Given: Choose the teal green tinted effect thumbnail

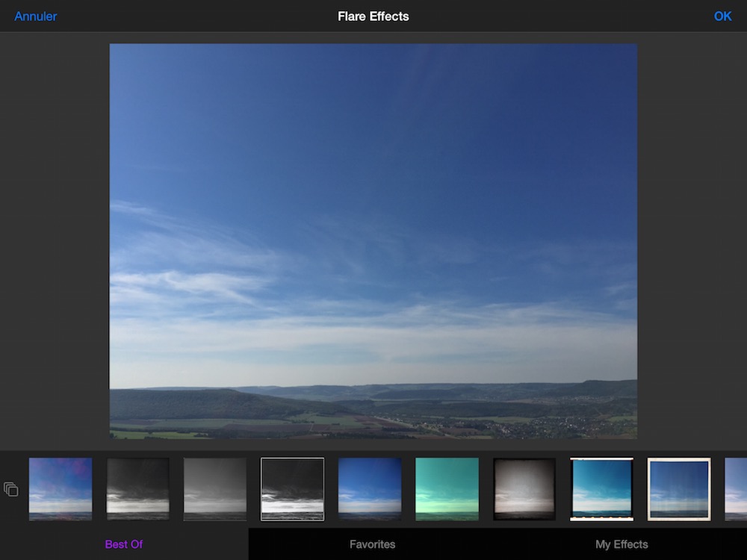Looking at the screenshot, I should click(447, 489).
